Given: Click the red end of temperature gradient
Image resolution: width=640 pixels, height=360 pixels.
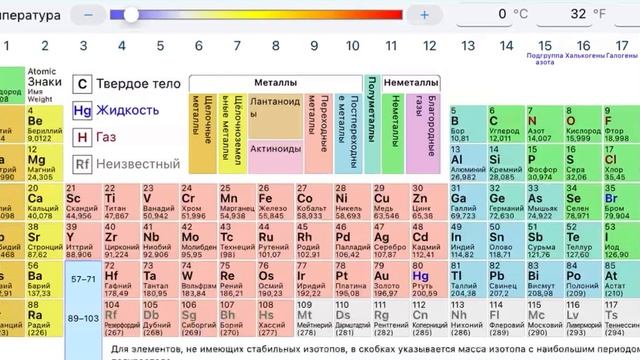Looking at the screenshot, I should click(394, 15).
